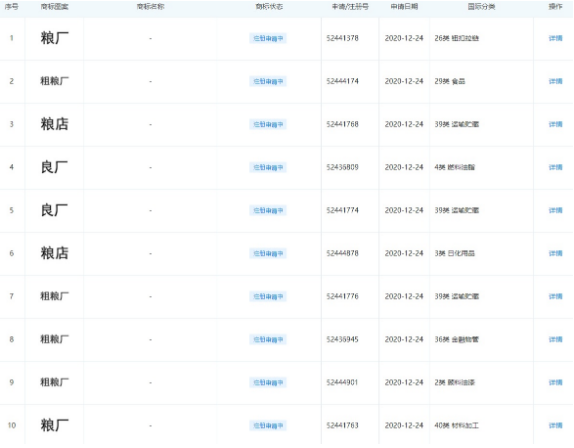Select application number 52444174
The height and width of the screenshot is (448, 574).
342,81
